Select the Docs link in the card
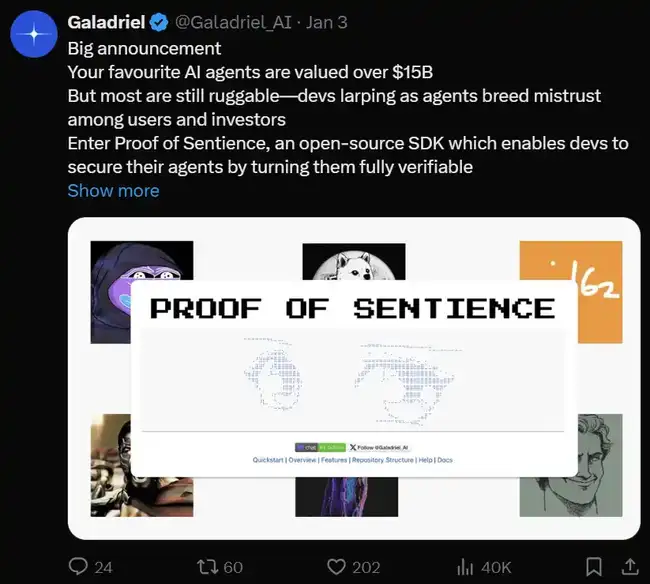Image resolution: width=650 pixels, height=584 pixels. point(445,460)
